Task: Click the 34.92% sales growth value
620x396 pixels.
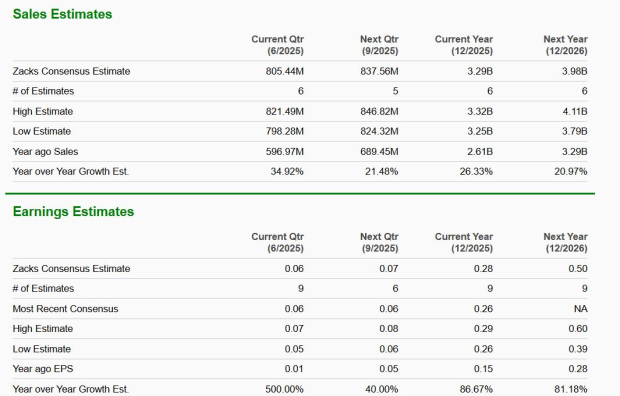Action: click(287, 172)
